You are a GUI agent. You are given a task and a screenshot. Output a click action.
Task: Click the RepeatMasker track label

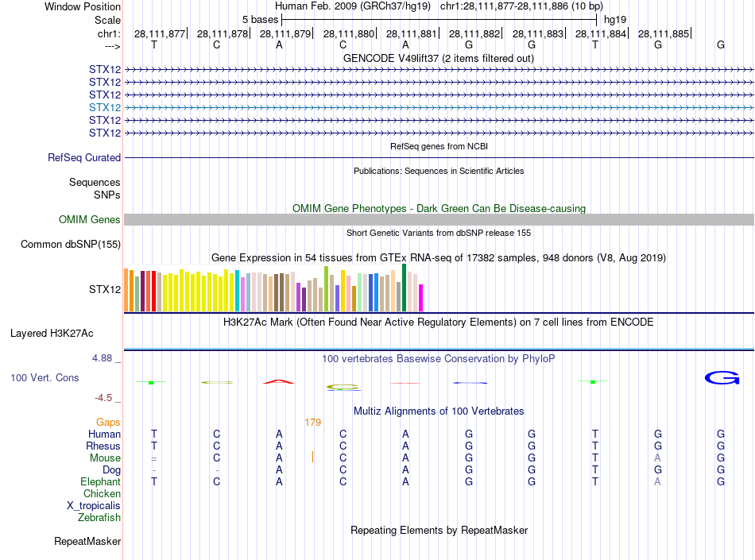(x=87, y=542)
